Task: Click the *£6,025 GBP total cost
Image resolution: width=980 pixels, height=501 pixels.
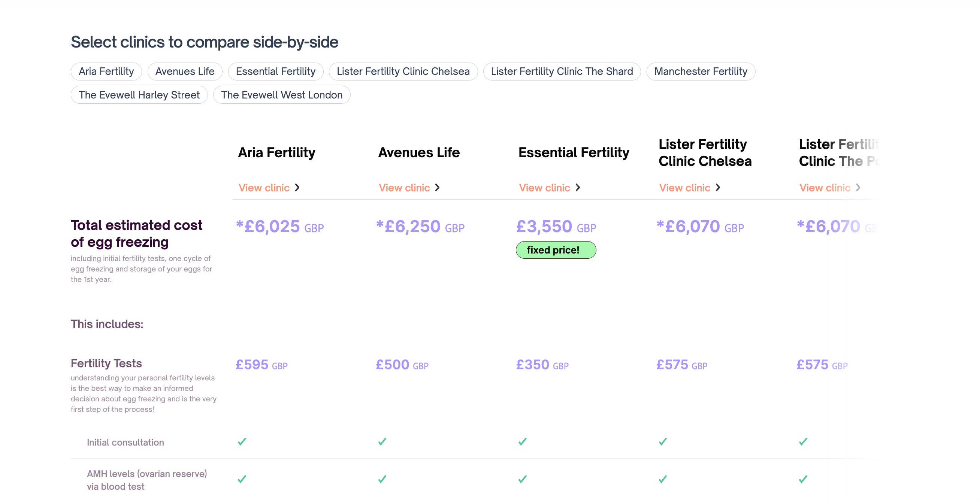Action: tap(280, 227)
